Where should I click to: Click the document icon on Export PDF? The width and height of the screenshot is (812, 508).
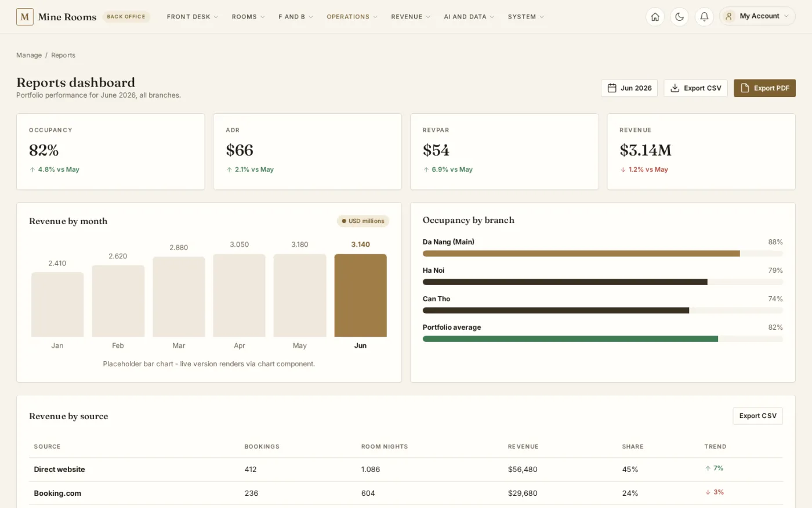pyautogui.click(x=745, y=88)
